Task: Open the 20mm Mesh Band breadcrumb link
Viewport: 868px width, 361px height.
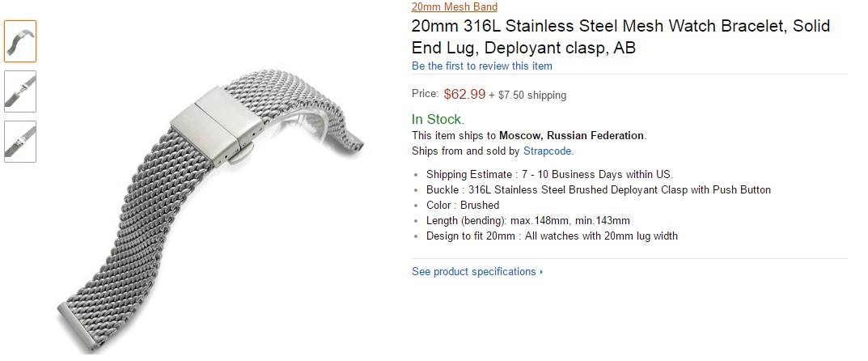Action: point(455,6)
